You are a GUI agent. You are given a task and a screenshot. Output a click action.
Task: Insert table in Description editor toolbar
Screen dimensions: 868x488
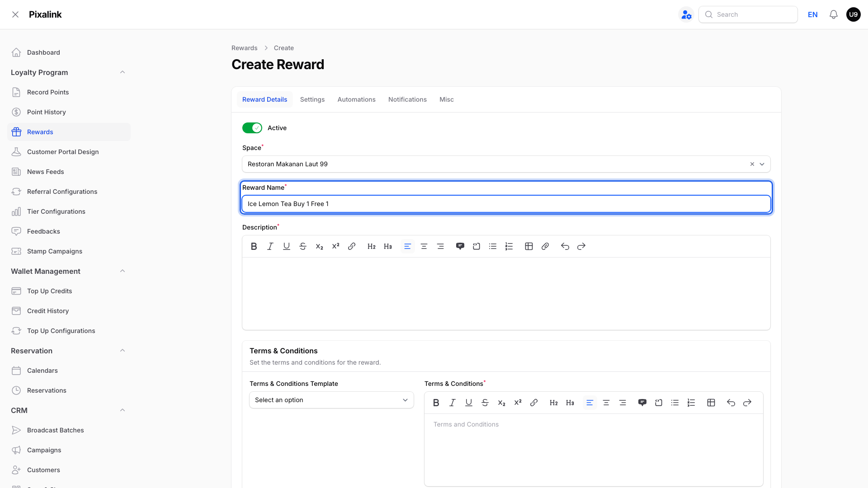pos(529,246)
